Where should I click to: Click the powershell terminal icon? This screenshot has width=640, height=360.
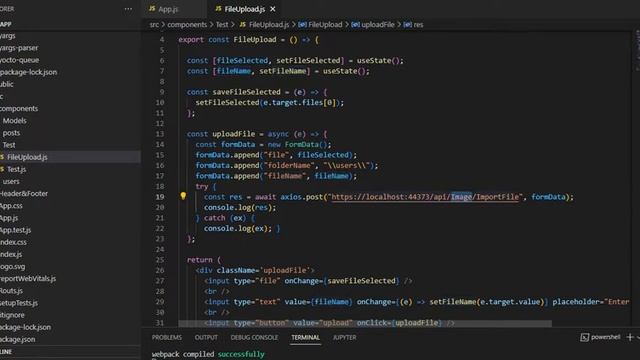(x=584, y=337)
